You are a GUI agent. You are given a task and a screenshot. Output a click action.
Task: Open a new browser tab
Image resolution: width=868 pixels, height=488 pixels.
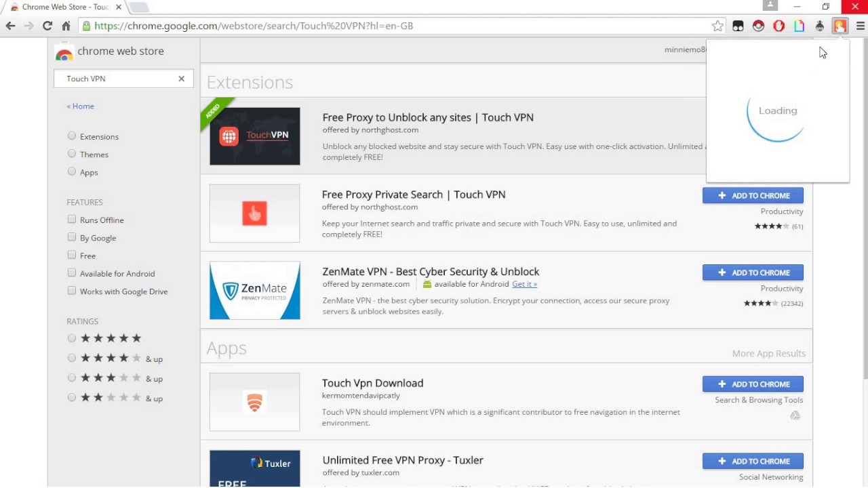point(138,7)
